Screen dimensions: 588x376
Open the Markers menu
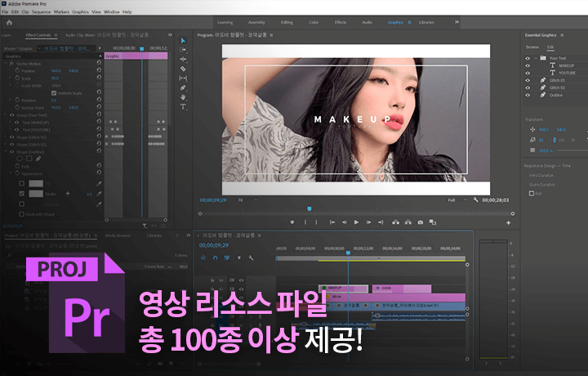coord(61,12)
